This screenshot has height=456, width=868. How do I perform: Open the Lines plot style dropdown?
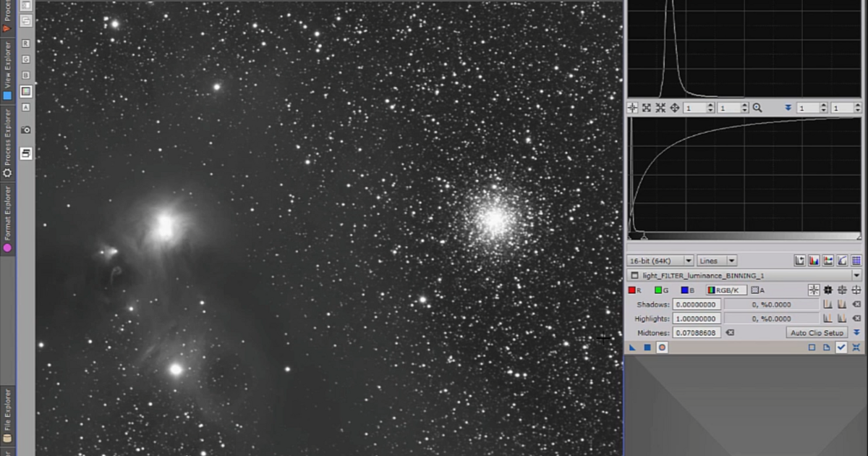715,260
